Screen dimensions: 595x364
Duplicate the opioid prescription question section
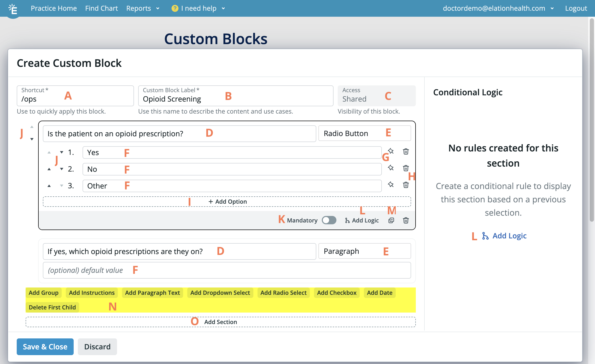391,220
